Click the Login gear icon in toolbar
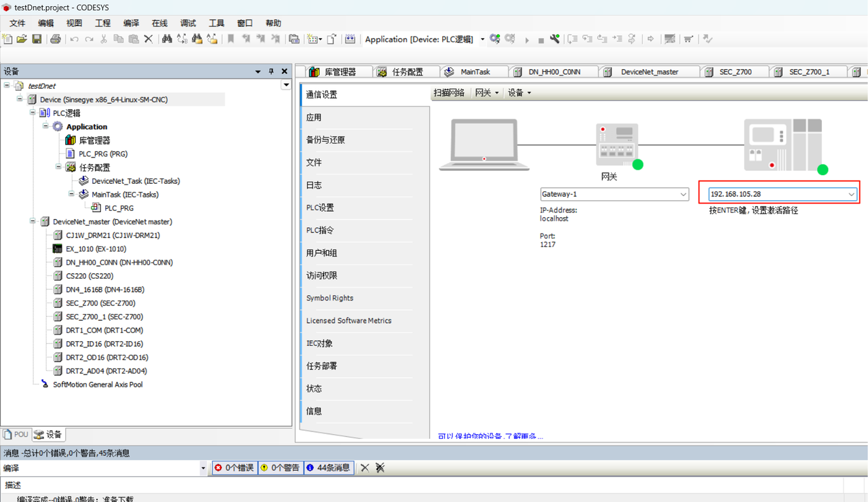 495,39
